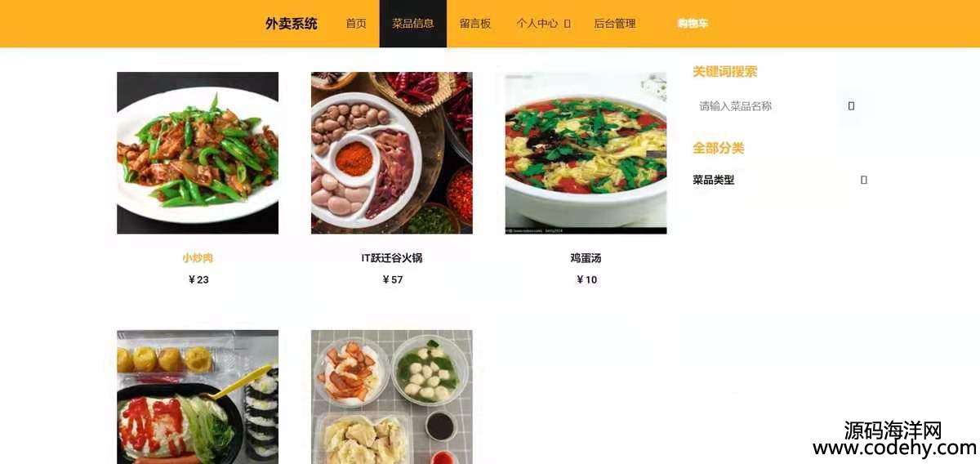Open the 鸡蛋汤 dish photo
Screen dimensions: 980x464
click(x=586, y=153)
